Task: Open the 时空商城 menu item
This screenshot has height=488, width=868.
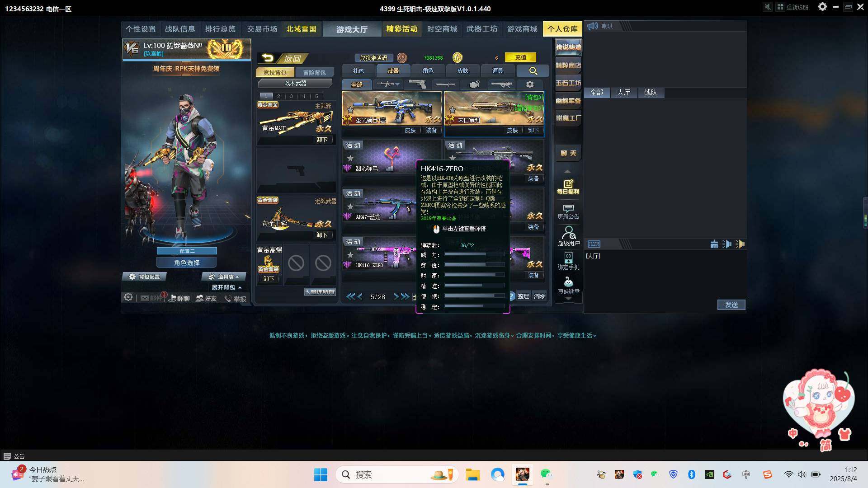Action: pyautogui.click(x=442, y=28)
